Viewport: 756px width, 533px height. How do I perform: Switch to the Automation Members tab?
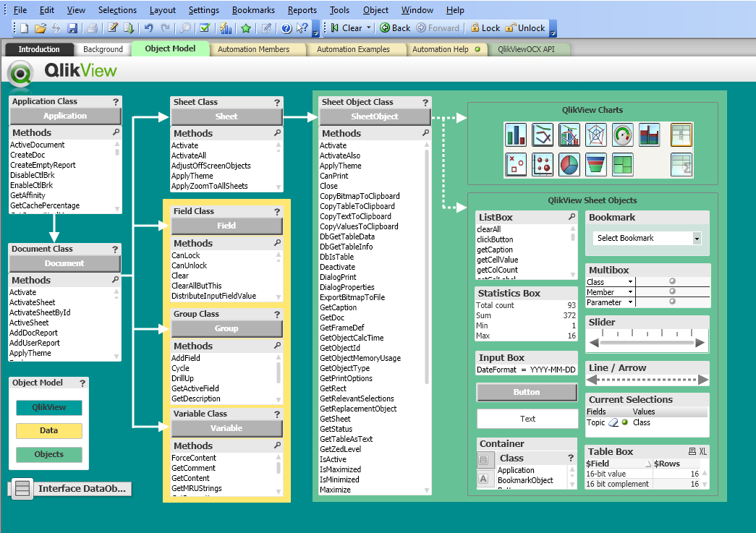(254, 49)
